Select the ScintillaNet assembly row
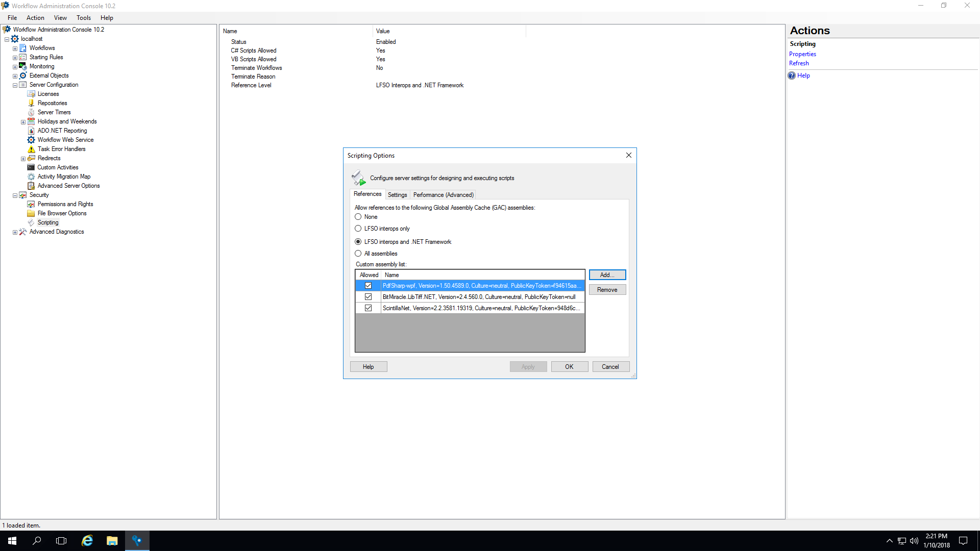The width and height of the screenshot is (980, 551). click(x=470, y=308)
